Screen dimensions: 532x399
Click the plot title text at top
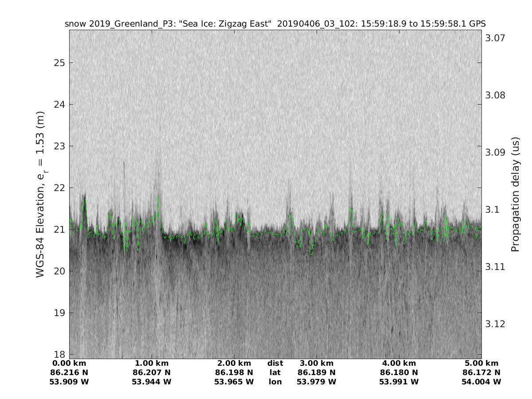coord(275,24)
